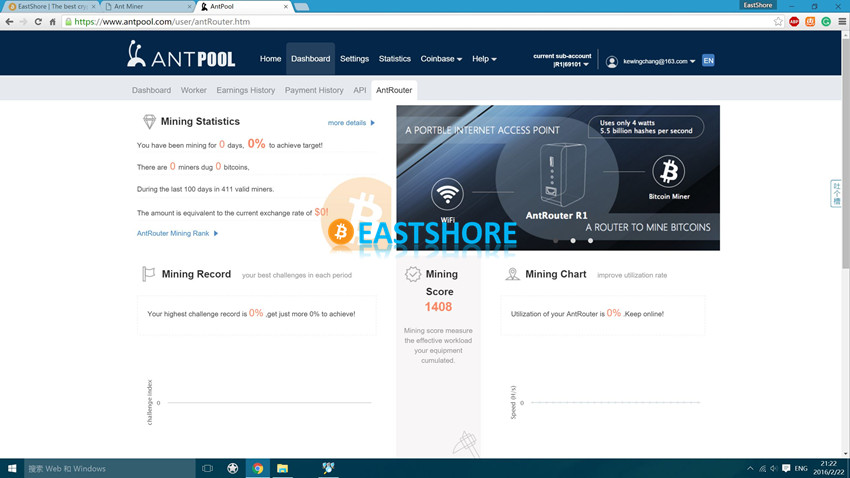Click the Bitcoin Miner icon in banner
The image size is (850, 478).
(668, 171)
